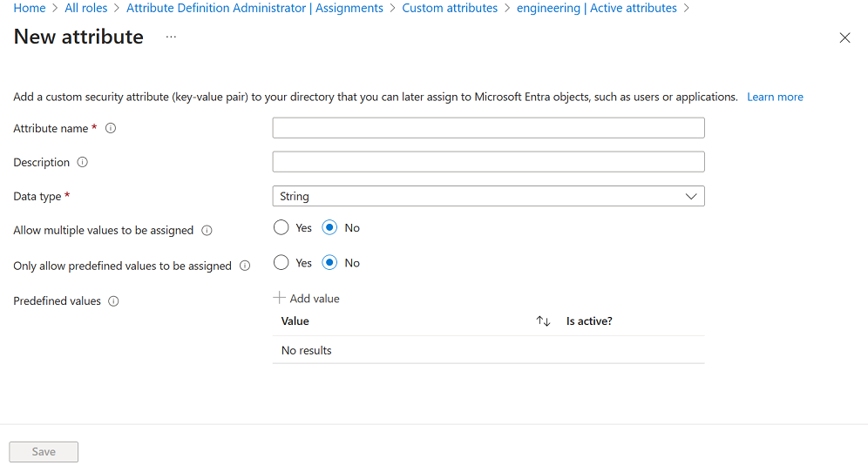This screenshot has height=472, width=868.
Task: Click info icon for Only allow predefined values
Action: (x=245, y=266)
